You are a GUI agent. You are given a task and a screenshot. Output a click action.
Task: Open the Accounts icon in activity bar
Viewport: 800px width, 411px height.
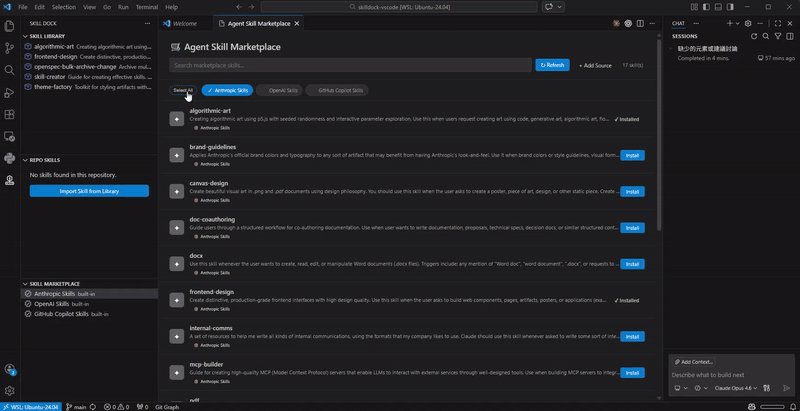pyautogui.click(x=9, y=369)
